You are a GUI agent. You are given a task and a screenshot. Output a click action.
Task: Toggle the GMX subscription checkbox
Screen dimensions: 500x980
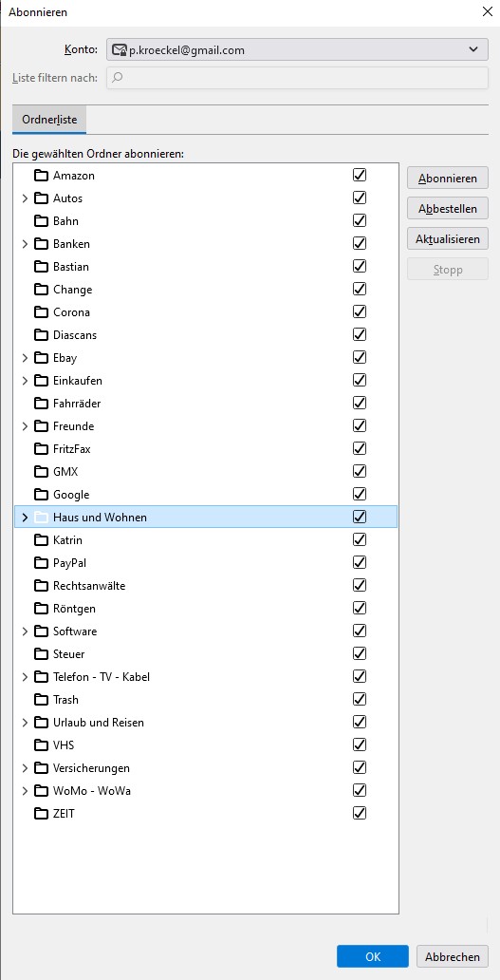click(x=360, y=471)
